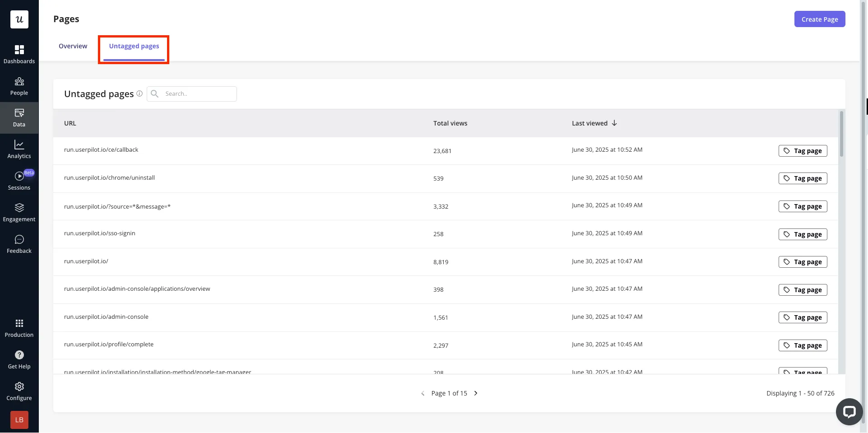Tag page for sso-signin URL
This screenshot has height=433, width=868.
803,234
